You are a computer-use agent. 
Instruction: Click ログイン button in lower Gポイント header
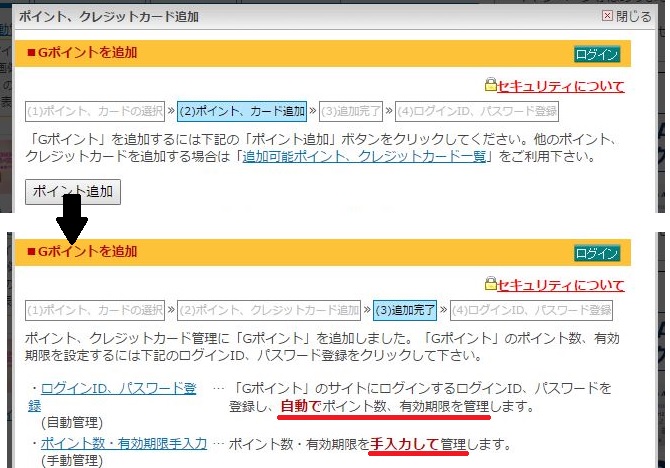click(x=597, y=253)
